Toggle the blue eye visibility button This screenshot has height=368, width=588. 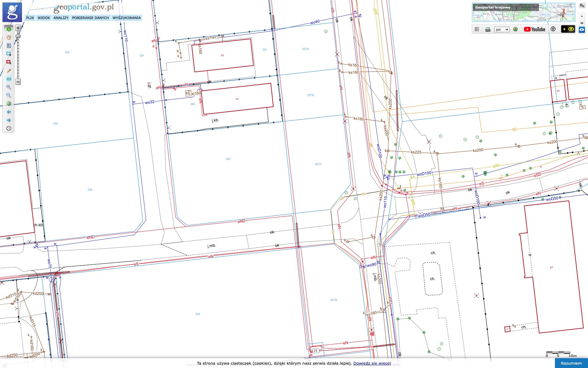(582, 30)
